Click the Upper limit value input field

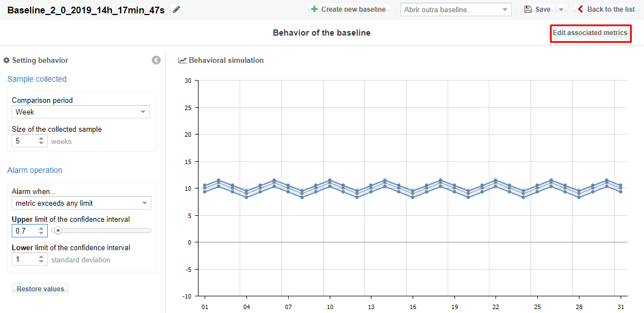[x=25, y=230]
